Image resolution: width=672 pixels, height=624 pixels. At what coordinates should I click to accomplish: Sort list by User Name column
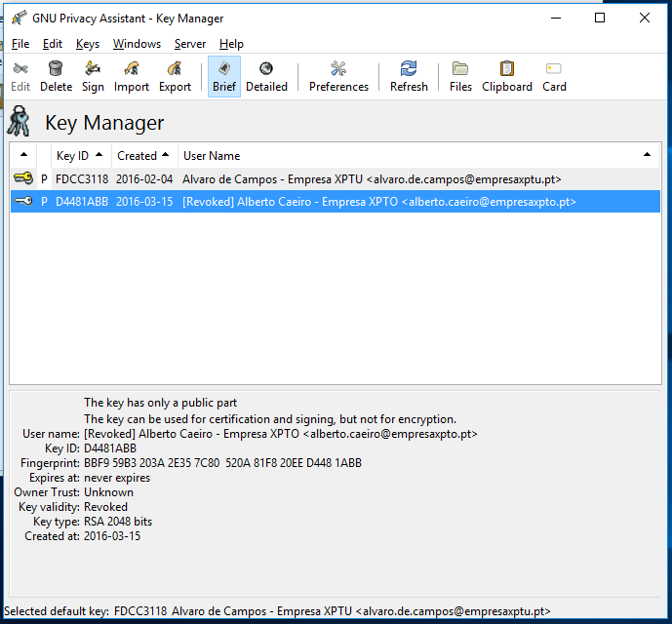click(419, 156)
